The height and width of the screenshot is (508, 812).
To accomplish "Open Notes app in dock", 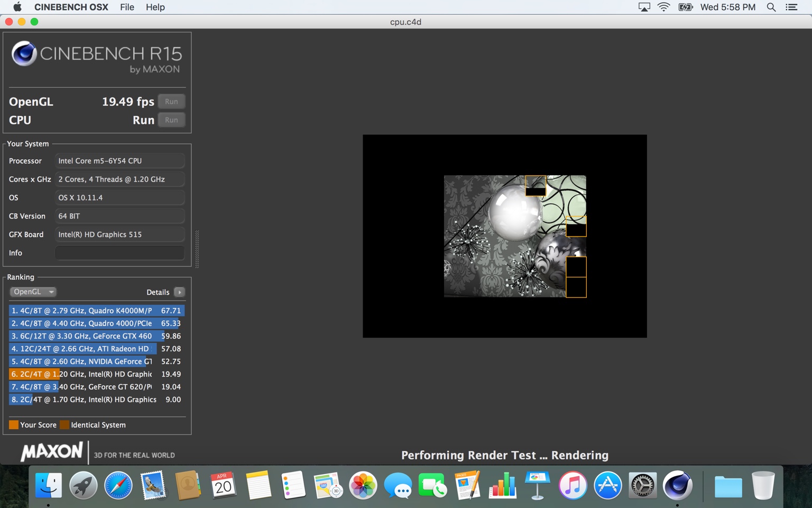I will click(258, 485).
